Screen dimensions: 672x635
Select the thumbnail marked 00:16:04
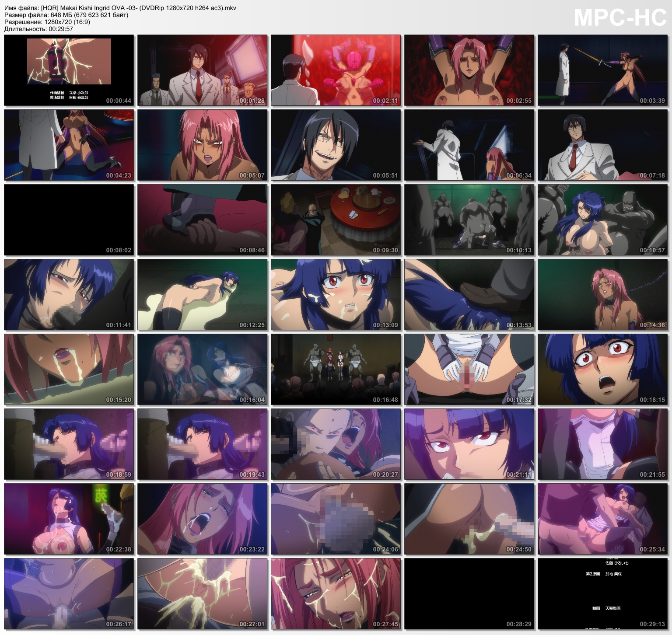point(203,370)
